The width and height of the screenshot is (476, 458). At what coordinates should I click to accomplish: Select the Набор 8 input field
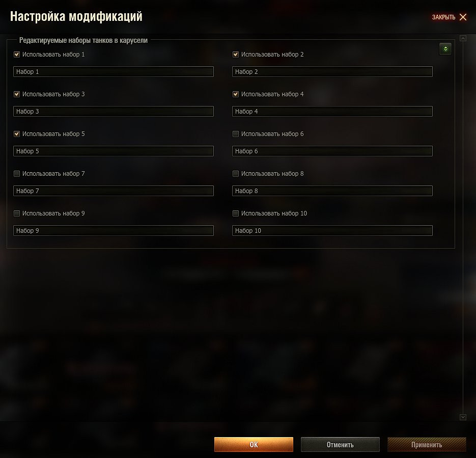coord(332,191)
